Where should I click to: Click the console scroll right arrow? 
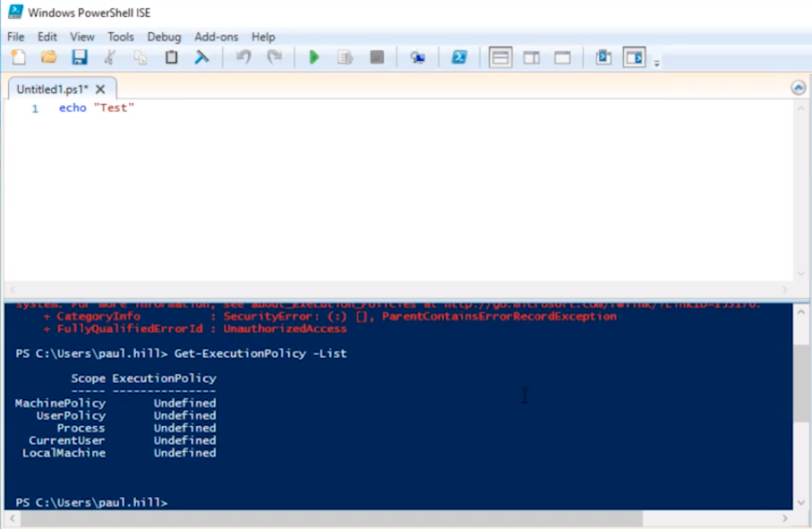[x=784, y=517]
